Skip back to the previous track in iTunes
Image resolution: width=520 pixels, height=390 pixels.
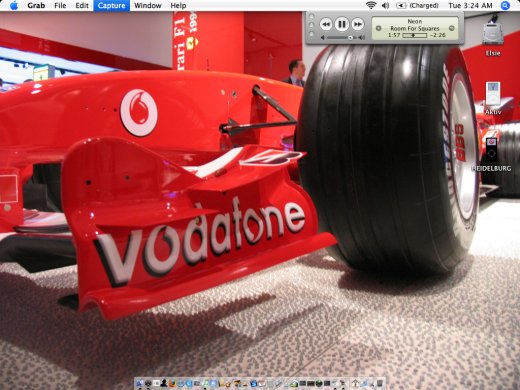click(x=326, y=24)
